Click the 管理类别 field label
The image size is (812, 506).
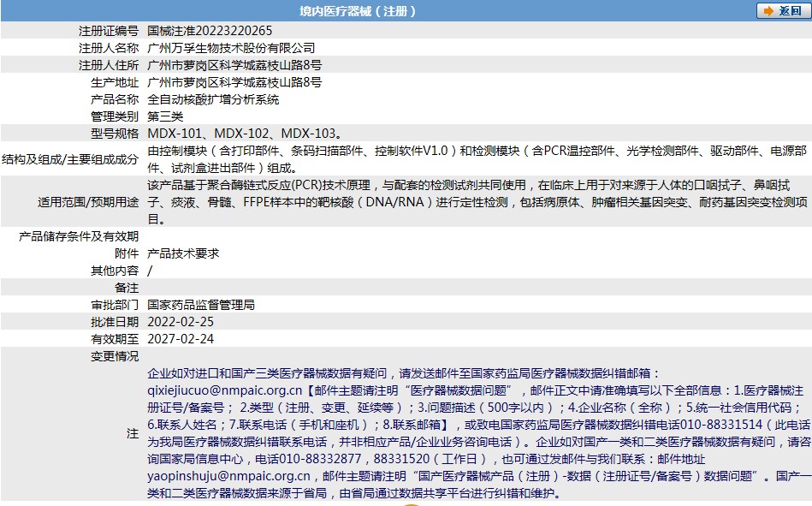pos(115,116)
